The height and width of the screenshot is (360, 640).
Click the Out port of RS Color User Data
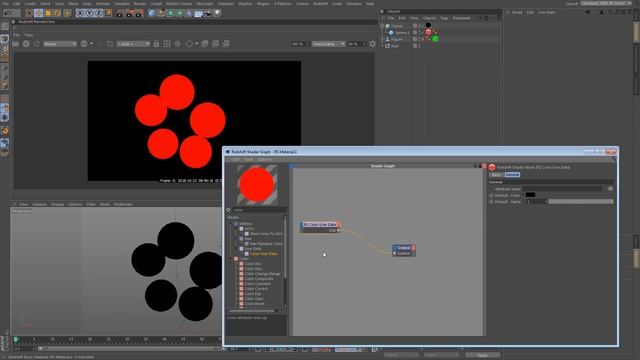pos(338,230)
